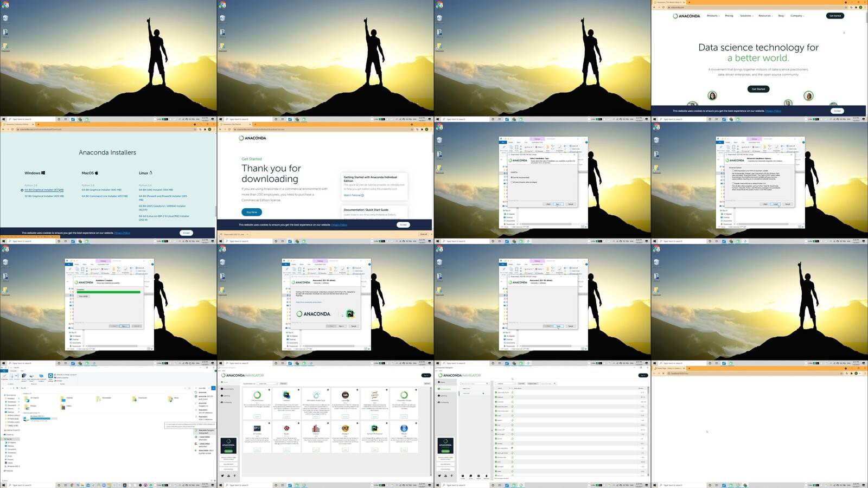Open the JupyterLab tile icon in Navigator
Viewport: 868px width, 488px height.
click(345, 395)
